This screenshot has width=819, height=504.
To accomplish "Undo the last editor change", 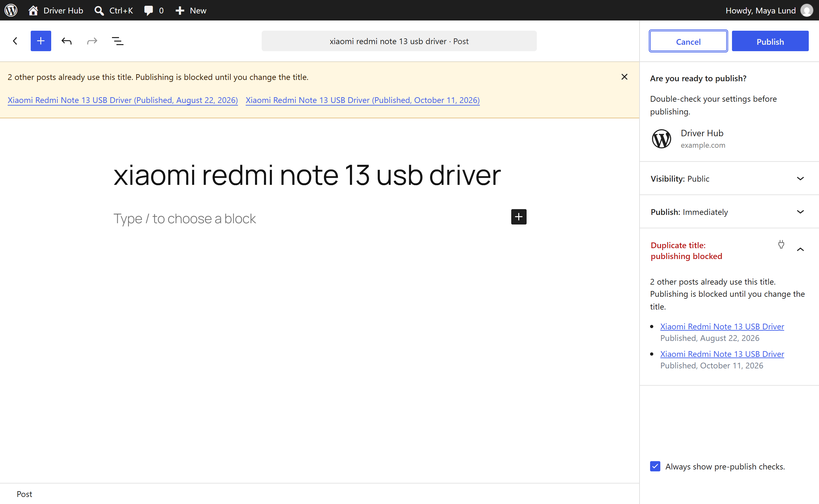I will click(66, 41).
